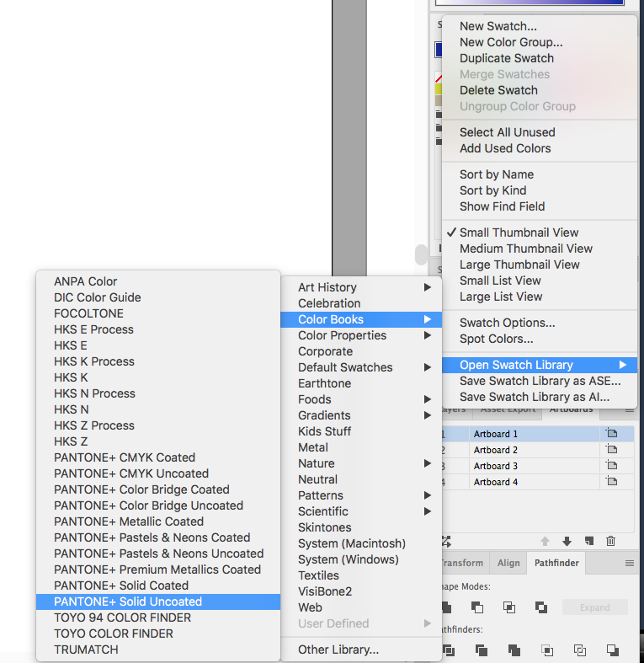
Task: Choose Save Swatch Library as ASE...
Action: click(x=540, y=381)
